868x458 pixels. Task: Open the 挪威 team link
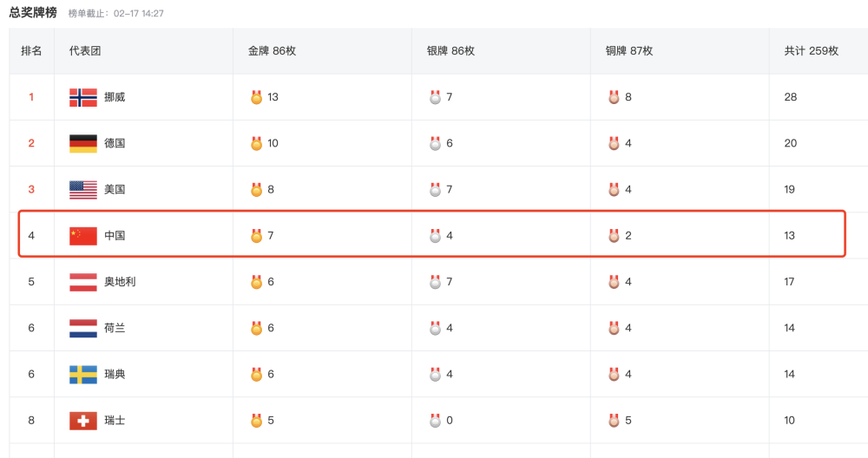pos(115,97)
